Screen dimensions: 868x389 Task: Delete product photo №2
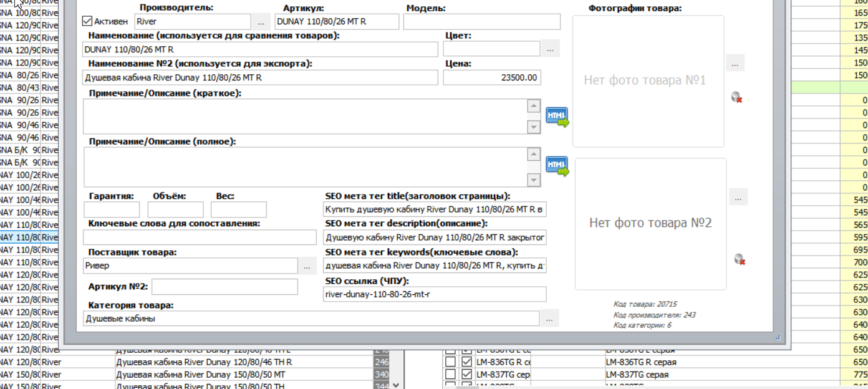pos(740,259)
